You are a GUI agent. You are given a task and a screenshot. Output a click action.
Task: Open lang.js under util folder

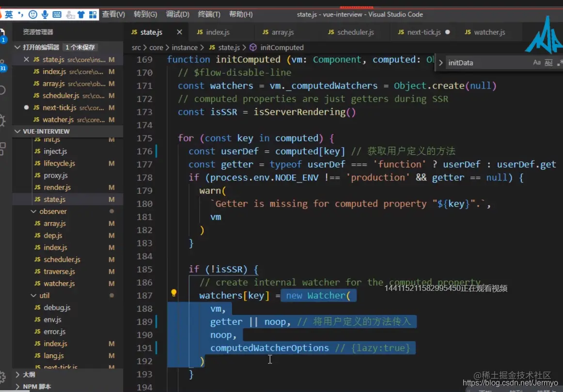[68, 355]
